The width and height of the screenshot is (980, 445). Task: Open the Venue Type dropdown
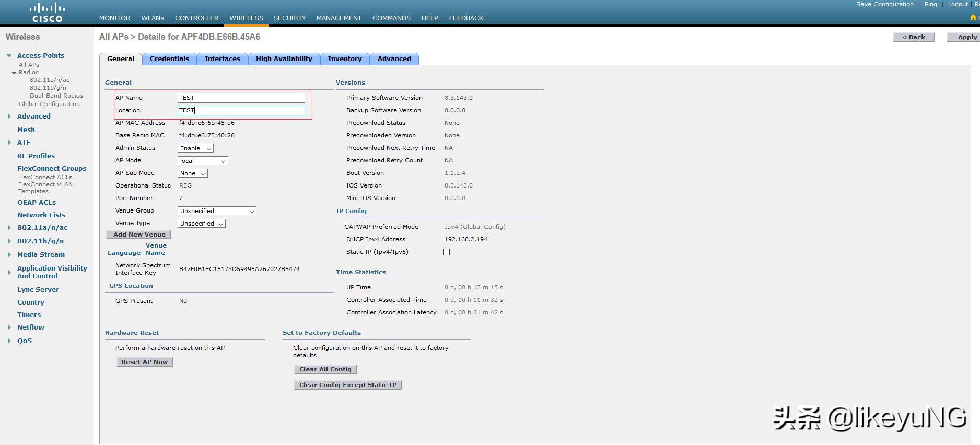[x=202, y=224]
